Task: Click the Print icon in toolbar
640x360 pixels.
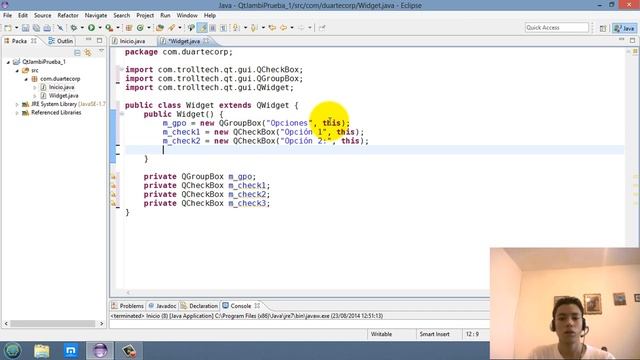Action: click(x=47, y=28)
